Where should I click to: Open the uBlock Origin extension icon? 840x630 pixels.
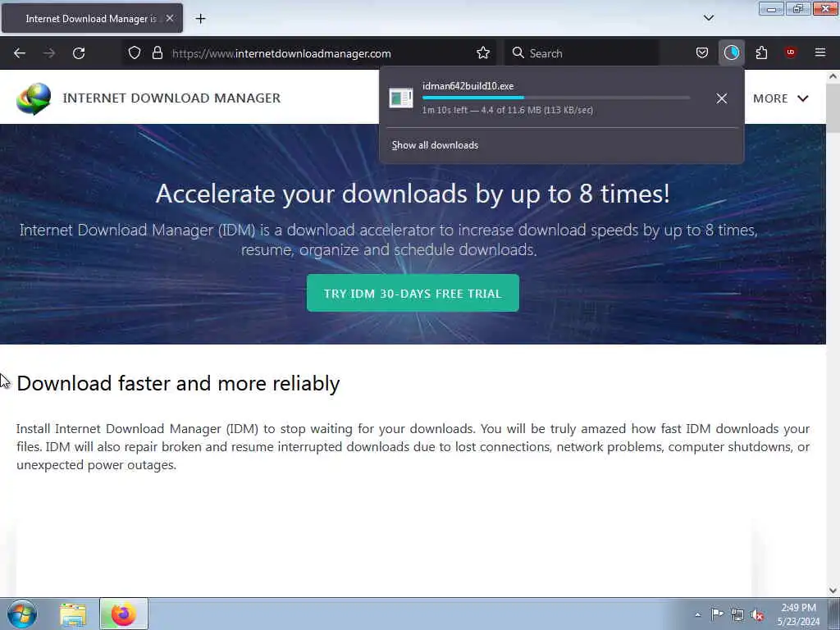click(790, 52)
